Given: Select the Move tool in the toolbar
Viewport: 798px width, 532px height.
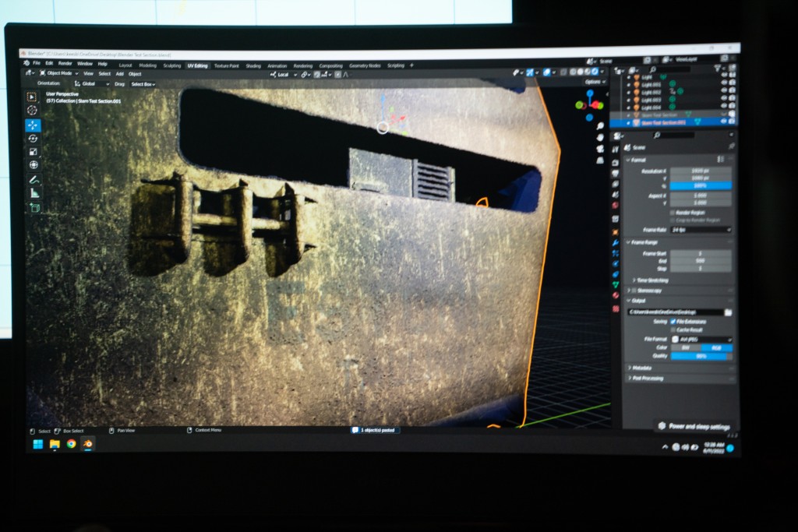Looking at the screenshot, I should tap(33, 125).
